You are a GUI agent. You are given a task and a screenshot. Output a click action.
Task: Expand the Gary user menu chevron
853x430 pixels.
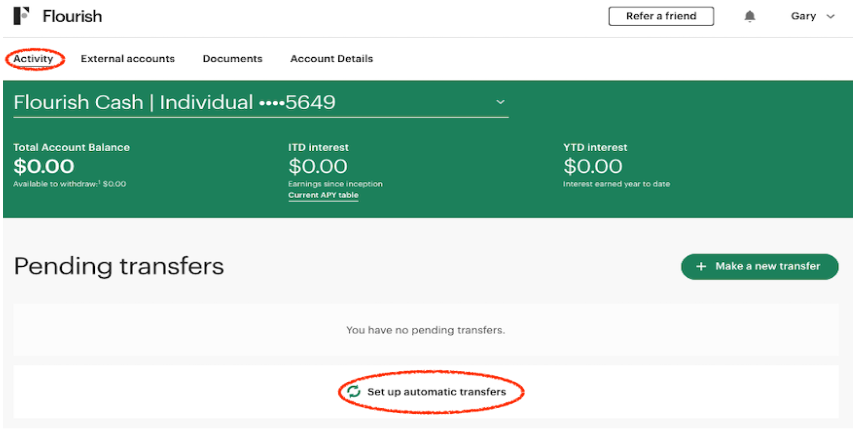click(830, 16)
